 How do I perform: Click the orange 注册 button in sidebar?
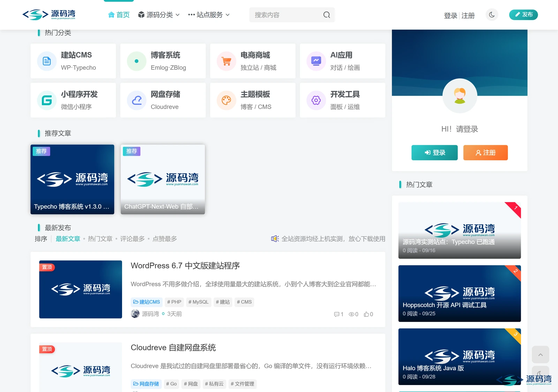(485, 153)
